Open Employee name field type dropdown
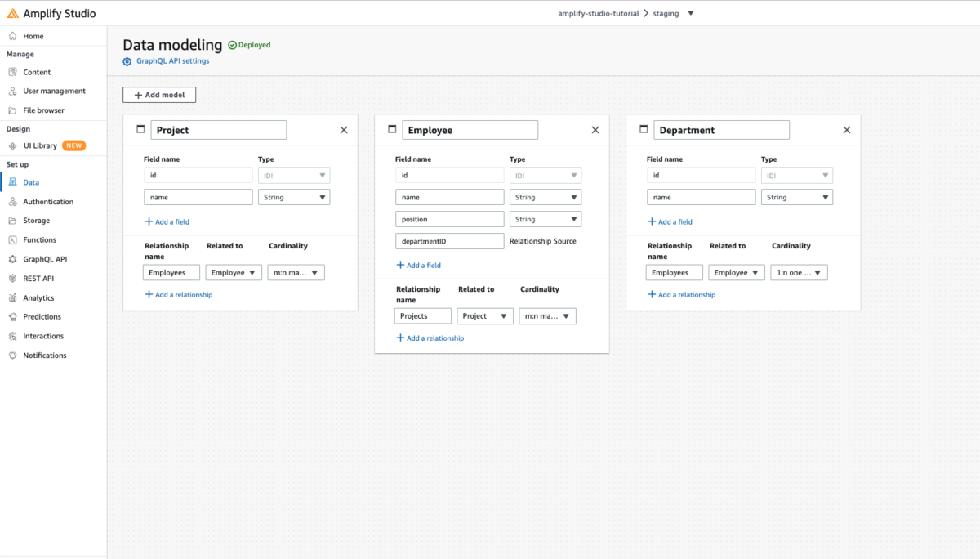The height and width of the screenshot is (559, 980). [546, 197]
